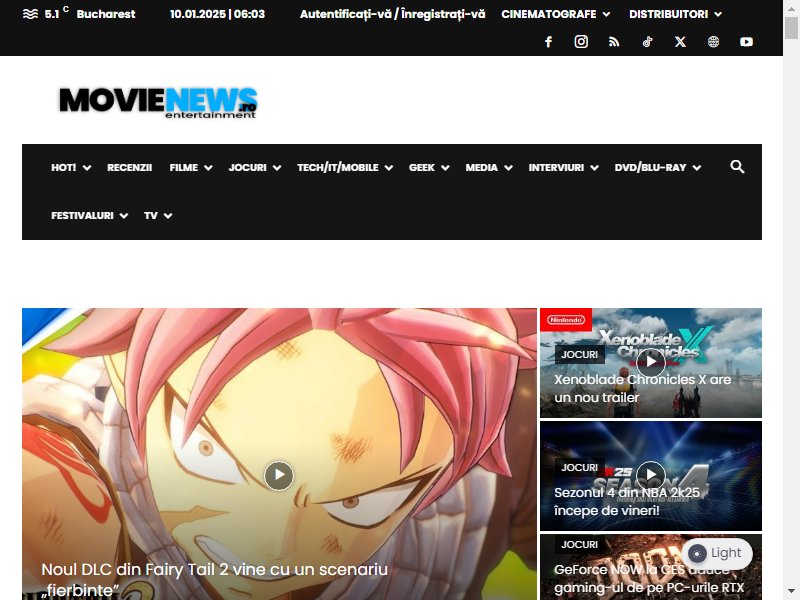Open the FILME menu label
This screenshot has width=800, height=600.
point(184,167)
